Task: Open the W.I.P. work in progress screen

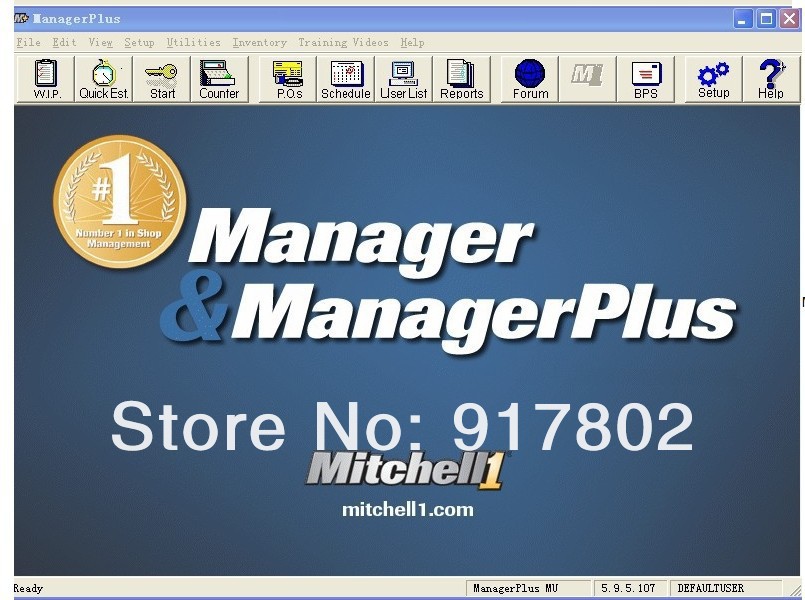Action: tap(46, 79)
